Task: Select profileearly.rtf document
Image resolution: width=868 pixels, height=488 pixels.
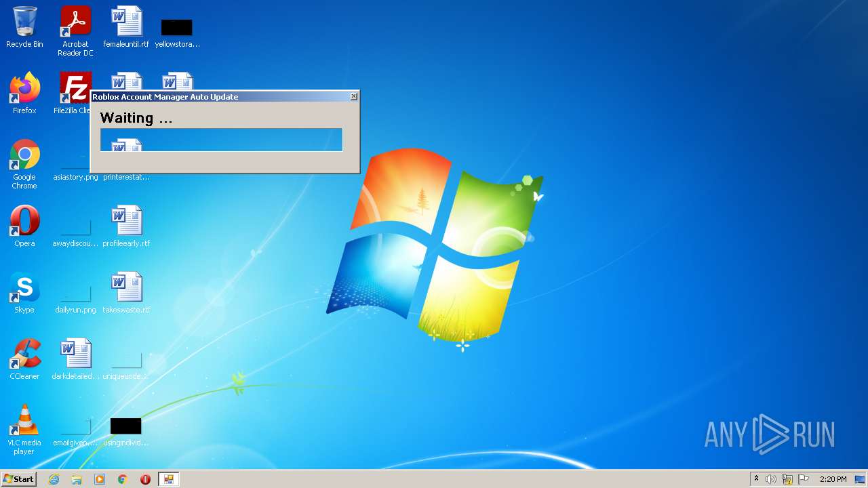Action: pos(126,226)
